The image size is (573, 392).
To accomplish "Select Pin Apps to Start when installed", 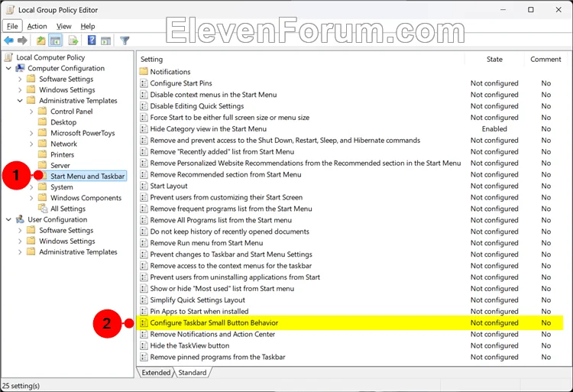I will pos(199,311).
